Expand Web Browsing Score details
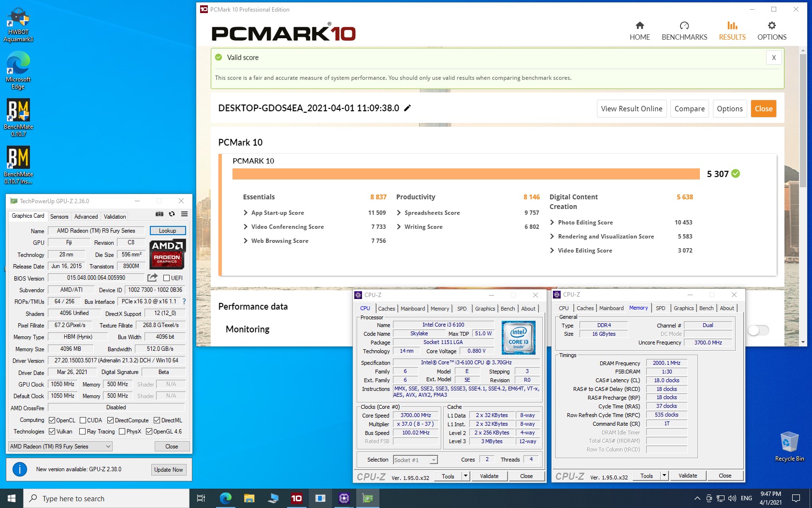Viewport: 812px width, 508px height. (246, 241)
